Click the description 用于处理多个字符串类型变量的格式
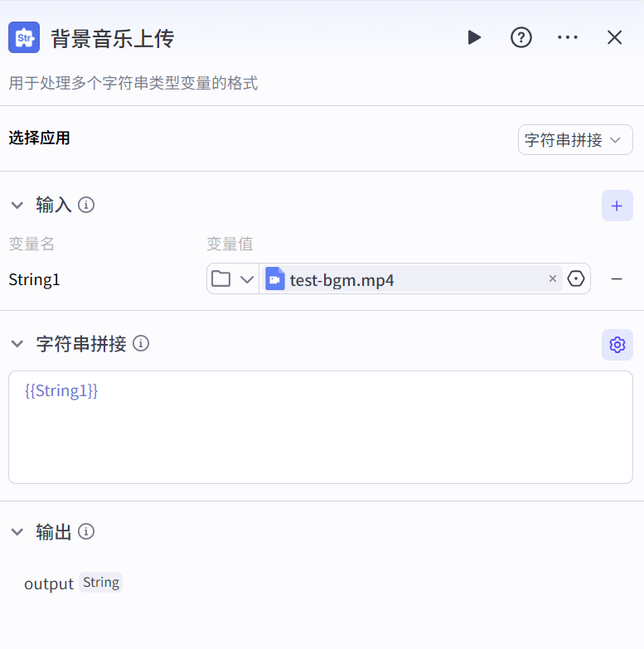The width and height of the screenshot is (644, 649). tap(133, 83)
